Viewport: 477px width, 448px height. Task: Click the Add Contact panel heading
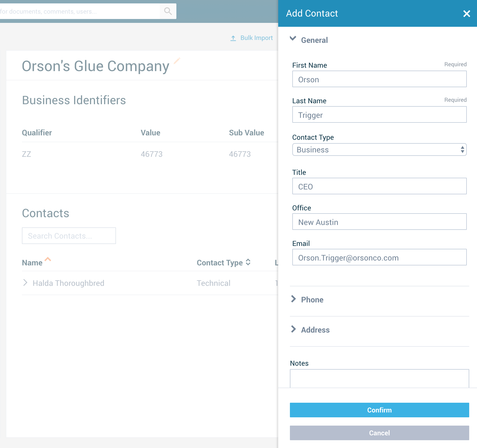coord(312,13)
